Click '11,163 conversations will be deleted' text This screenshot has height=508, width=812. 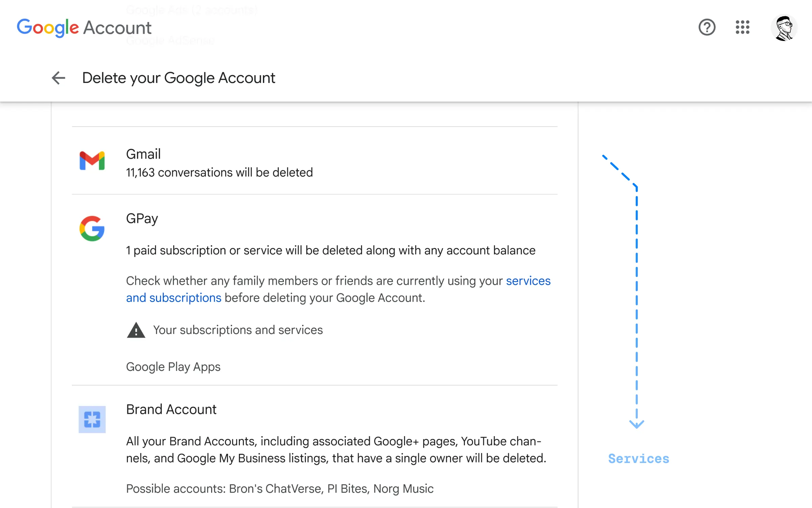(x=219, y=172)
